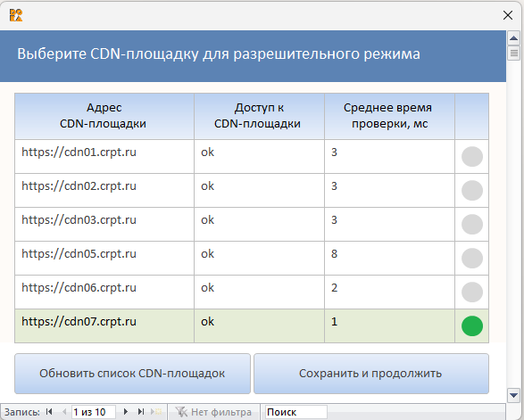Click https://cdn06.crpt.ru address cell

pyautogui.click(x=104, y=292)
